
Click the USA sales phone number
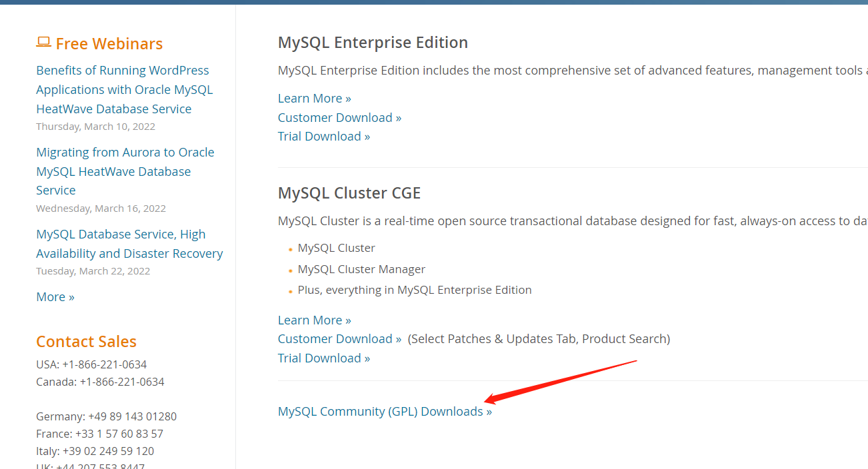(104, 365)
